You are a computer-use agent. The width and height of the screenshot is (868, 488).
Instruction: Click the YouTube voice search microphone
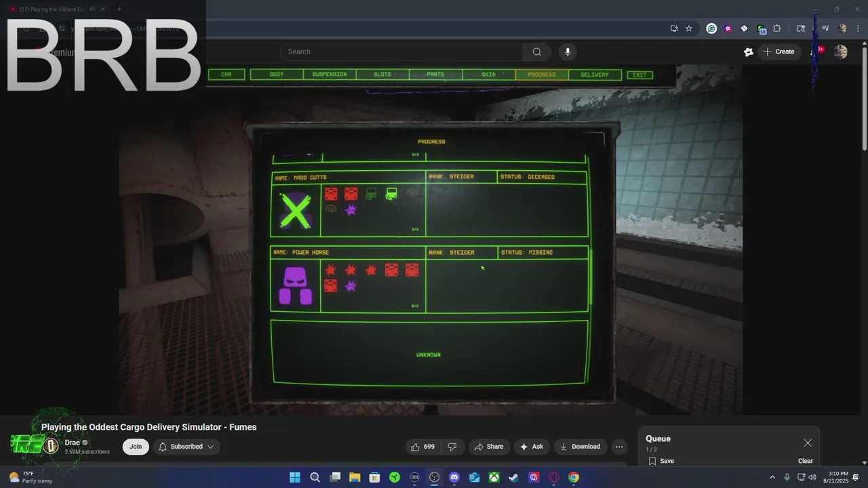click(568, 52)
